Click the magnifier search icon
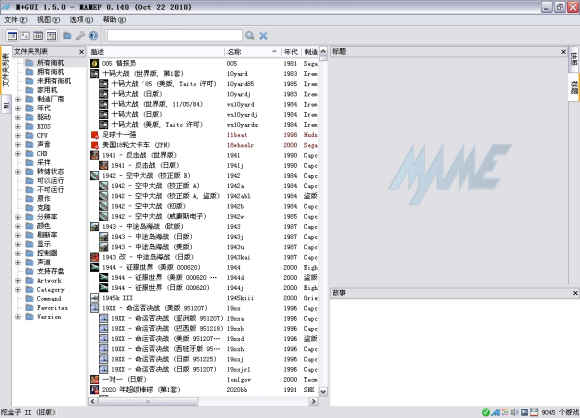This screenshot has height=418, width=580. pos(250,36)
